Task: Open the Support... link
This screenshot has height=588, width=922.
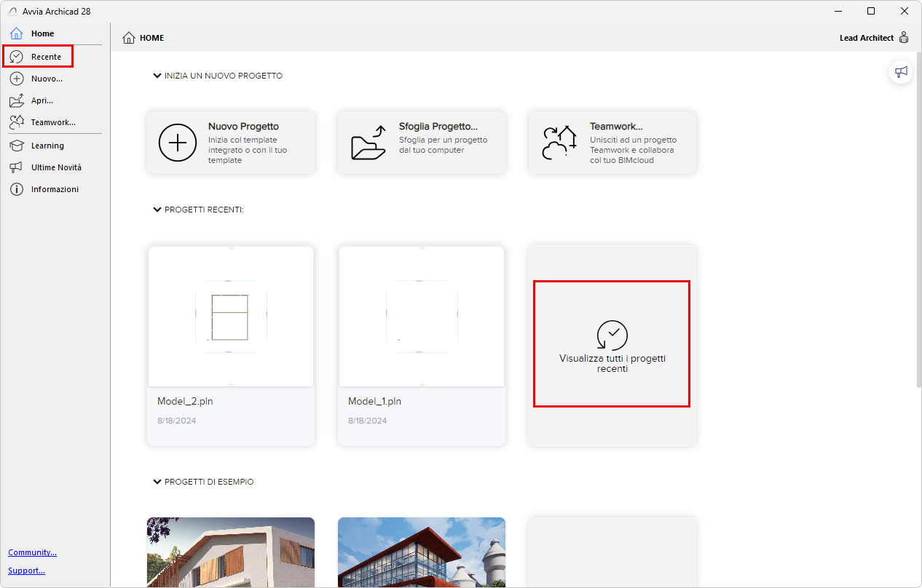Action: pyautogui.click(x=26, y=571)
